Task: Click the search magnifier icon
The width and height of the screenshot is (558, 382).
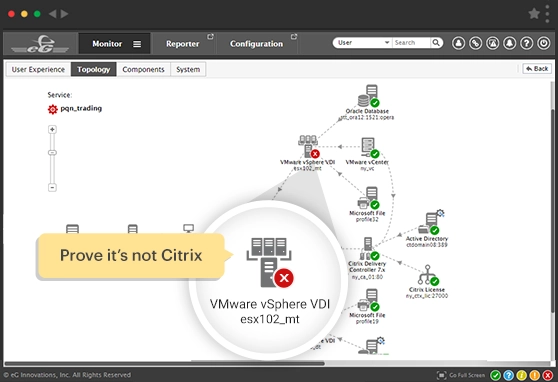Action: pos(436,43)
